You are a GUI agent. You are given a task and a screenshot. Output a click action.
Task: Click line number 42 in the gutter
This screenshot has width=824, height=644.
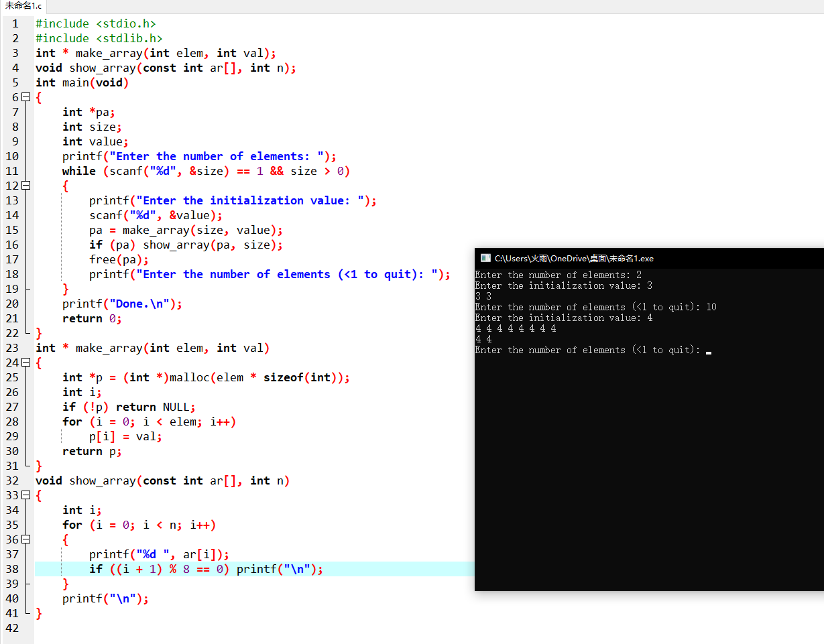coord(12,628)
